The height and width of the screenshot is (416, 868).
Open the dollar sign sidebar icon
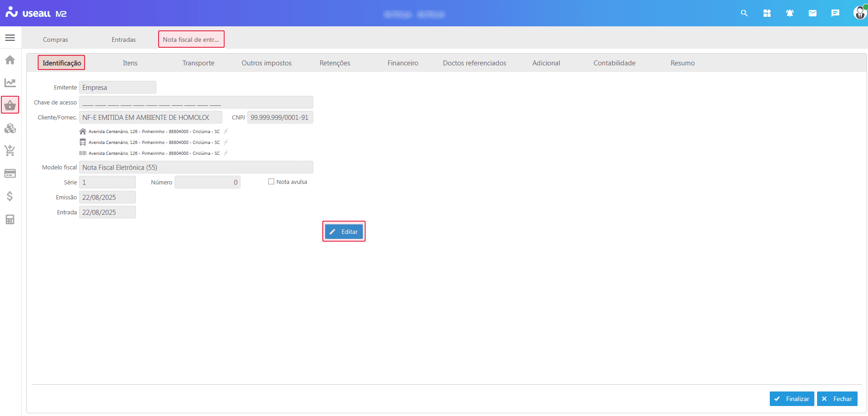10,196
